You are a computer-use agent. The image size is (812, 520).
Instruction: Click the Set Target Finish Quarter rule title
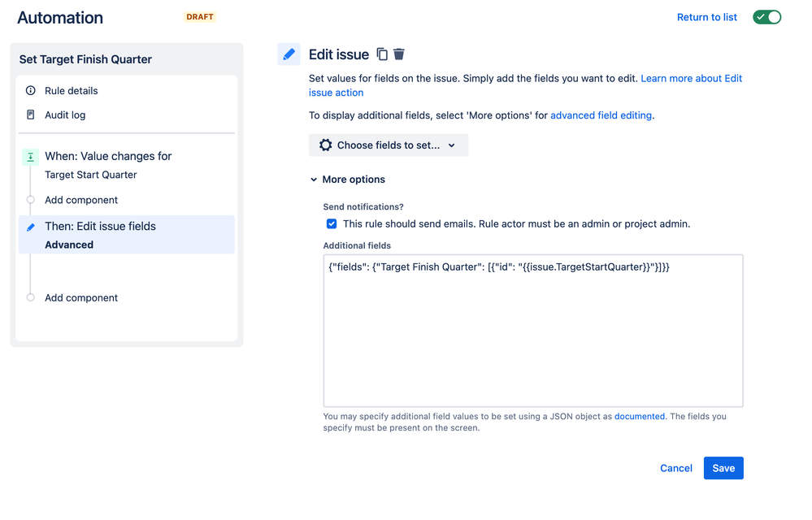(x=85, y=59)
